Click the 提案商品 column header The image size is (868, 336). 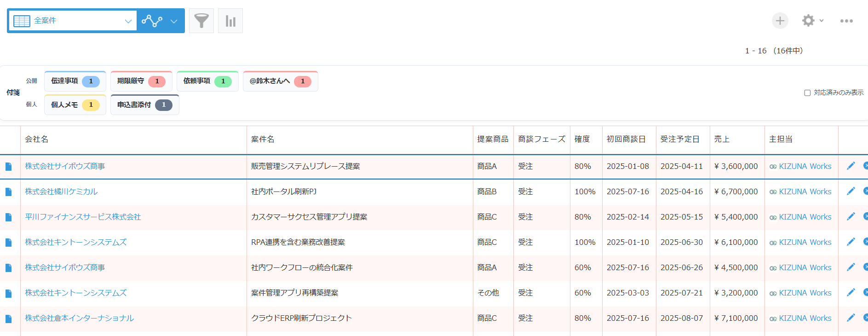tap(493, 139)
